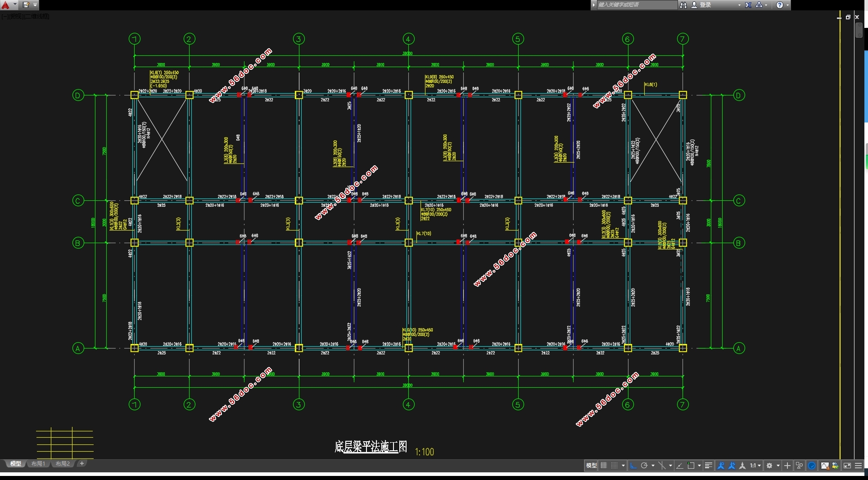Screen dimensions: 868x480
Task: Click the binoculars search icon
Action: (x=683, y=5)
